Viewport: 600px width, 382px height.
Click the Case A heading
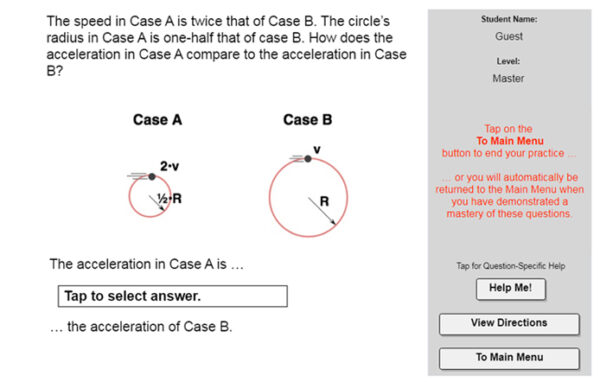click(157, 120)
